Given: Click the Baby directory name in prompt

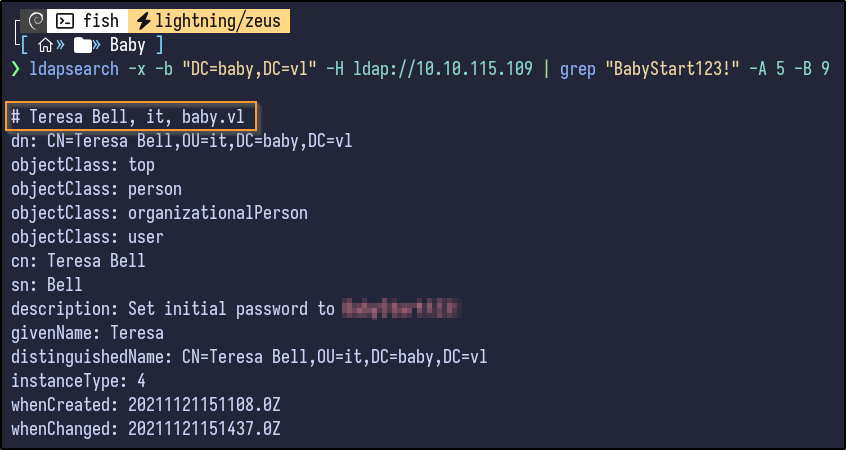Looking at the screenshot, I should pyautogui.click(x=128, y=45).
